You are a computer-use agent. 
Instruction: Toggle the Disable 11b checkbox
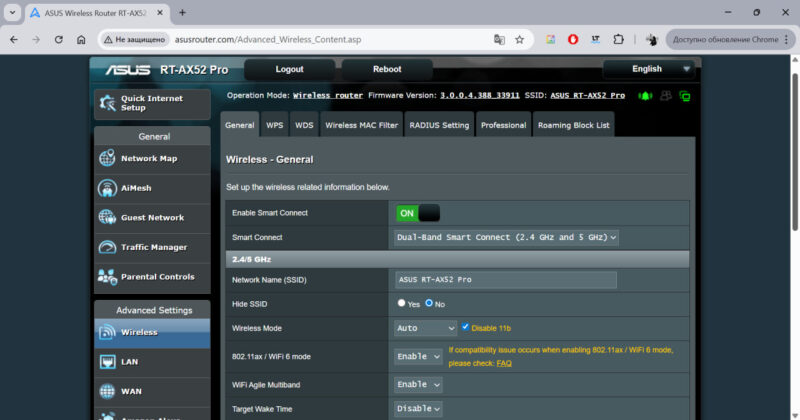tap(465, 327)
